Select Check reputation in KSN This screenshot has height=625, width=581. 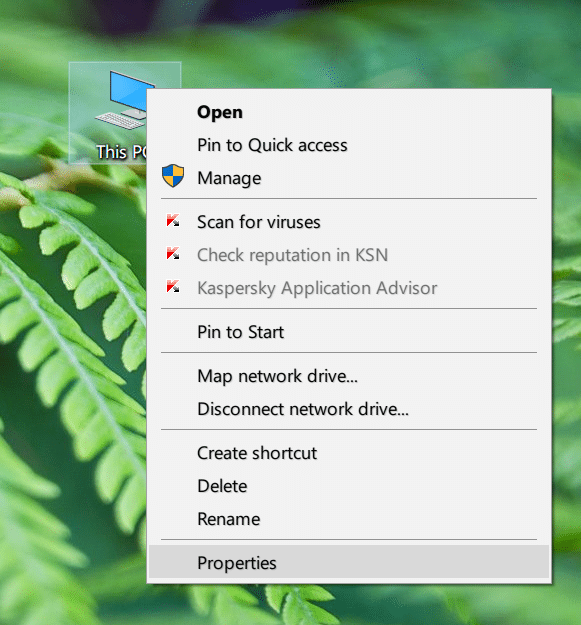[349, 255]
